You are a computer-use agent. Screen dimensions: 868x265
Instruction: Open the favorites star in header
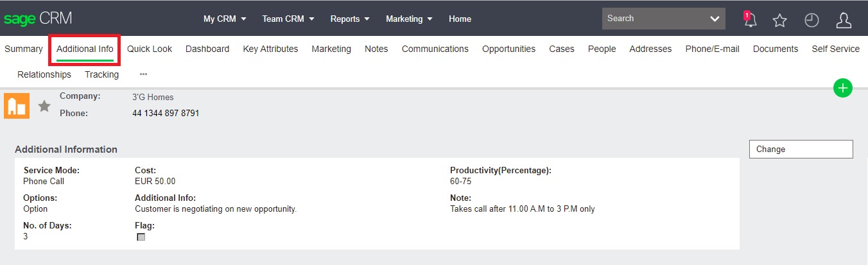(780, 21)
